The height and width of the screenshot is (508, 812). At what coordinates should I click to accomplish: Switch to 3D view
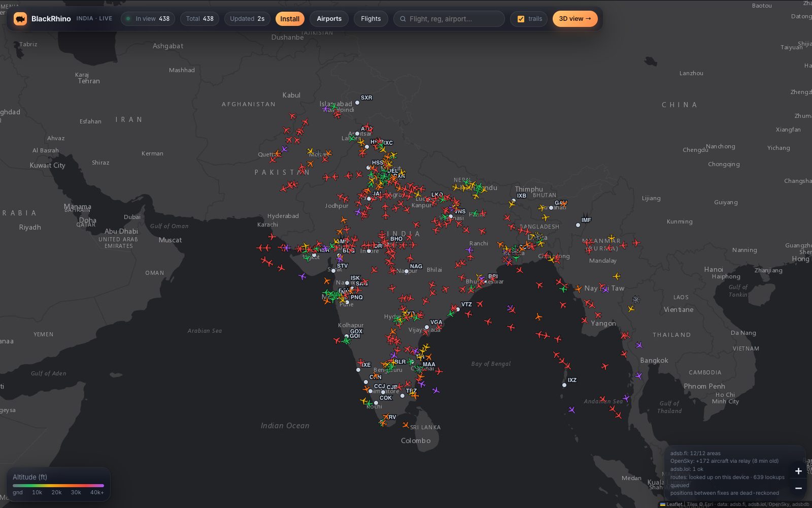click(575, 19)
